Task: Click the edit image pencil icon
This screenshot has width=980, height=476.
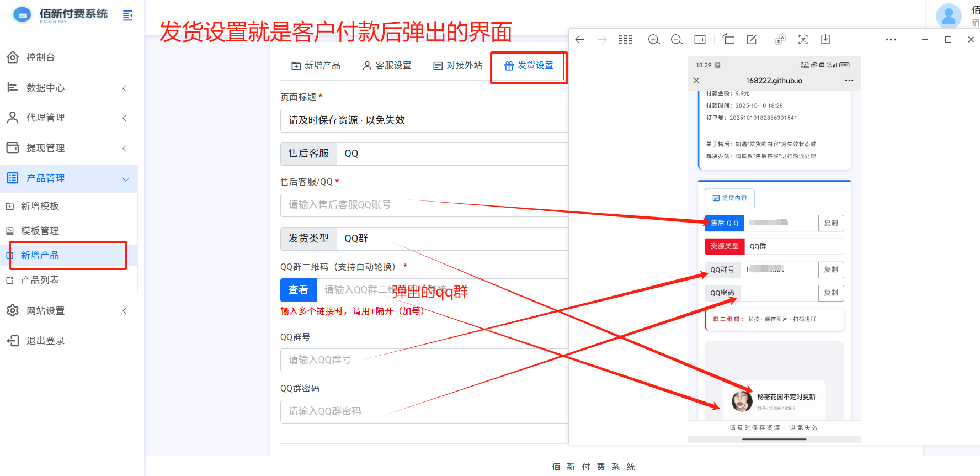Action: [752, 39]
